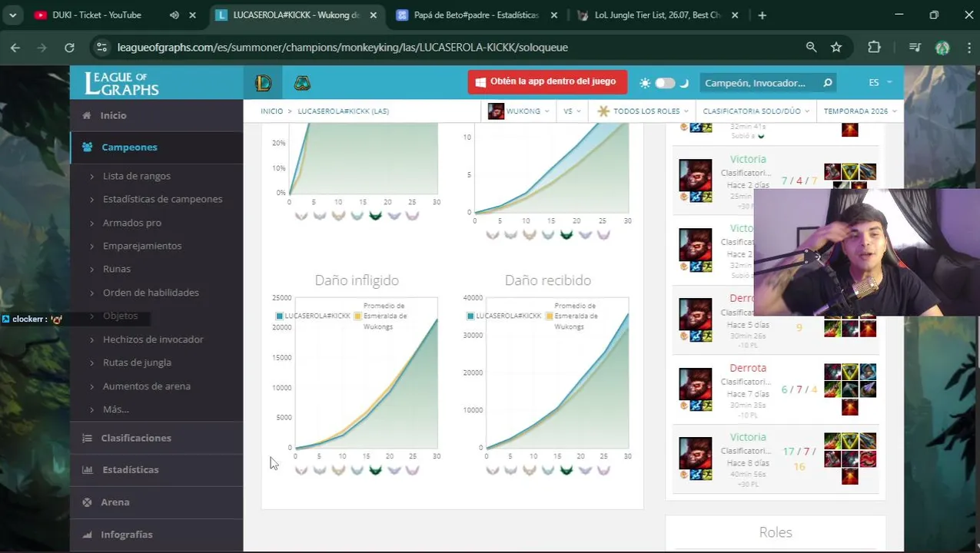Open the browser extensions puzzle icon
Viewport: 980px width, 553px height.
[874, 47]
